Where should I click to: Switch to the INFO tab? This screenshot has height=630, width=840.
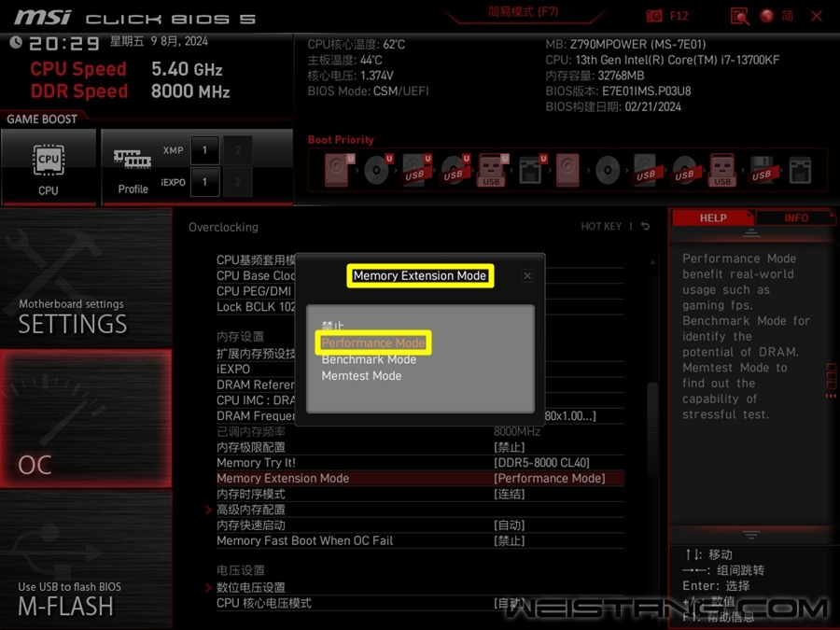pos(795,218)
